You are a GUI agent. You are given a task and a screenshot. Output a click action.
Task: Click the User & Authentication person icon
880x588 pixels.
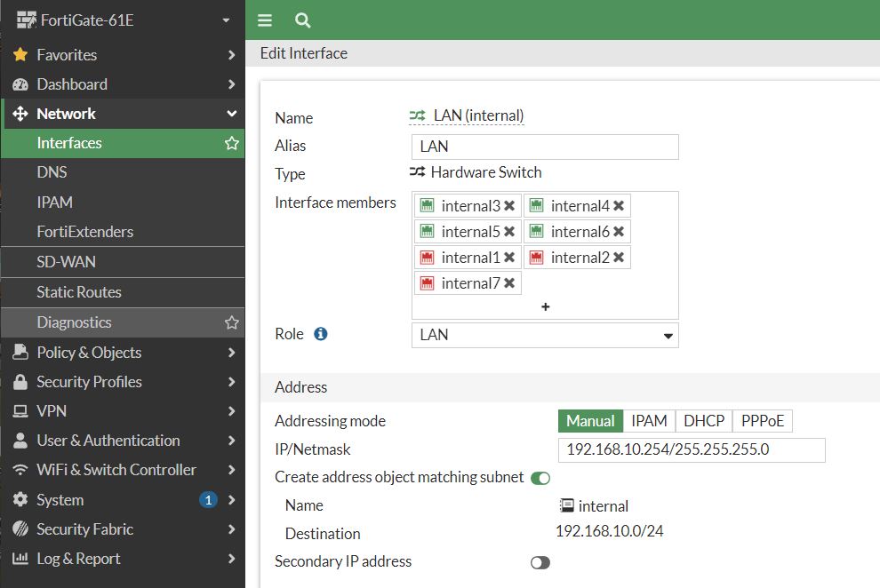[x=20, y=441]
